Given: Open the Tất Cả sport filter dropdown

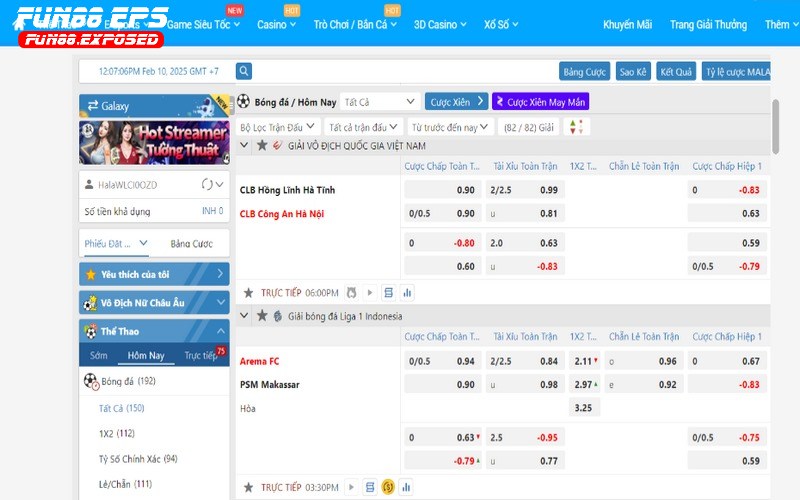Looking at the screenshot, I should [x=379, y=102].
